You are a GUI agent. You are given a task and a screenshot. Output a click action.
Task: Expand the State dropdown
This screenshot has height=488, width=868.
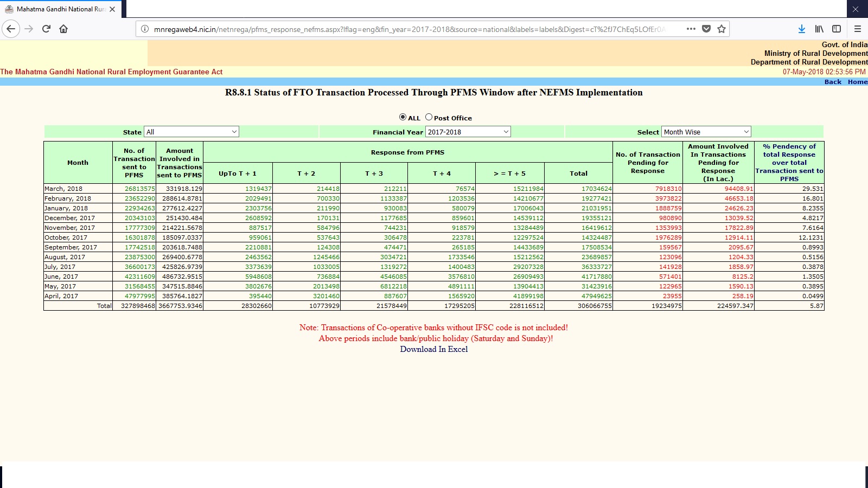(x=191, y=132)
